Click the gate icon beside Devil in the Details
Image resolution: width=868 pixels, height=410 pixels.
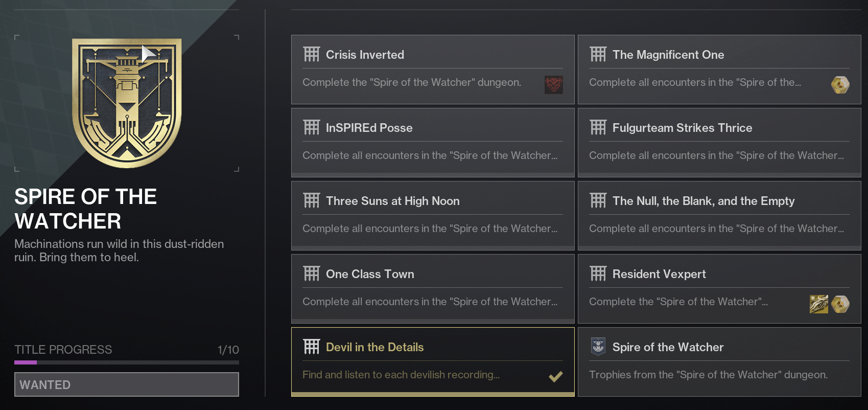(x=311, y=347)
